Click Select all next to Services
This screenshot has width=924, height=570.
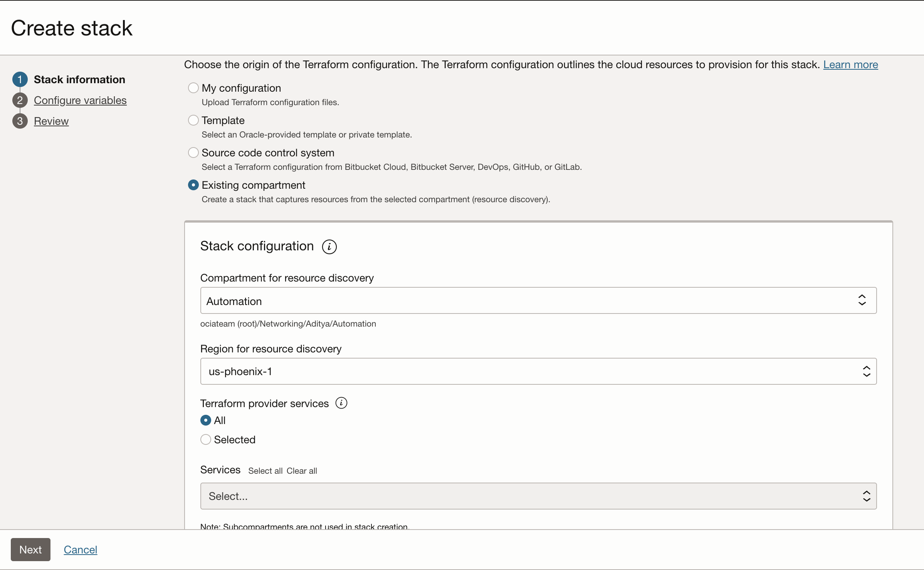pyautogui.click(x=265, y=471)
